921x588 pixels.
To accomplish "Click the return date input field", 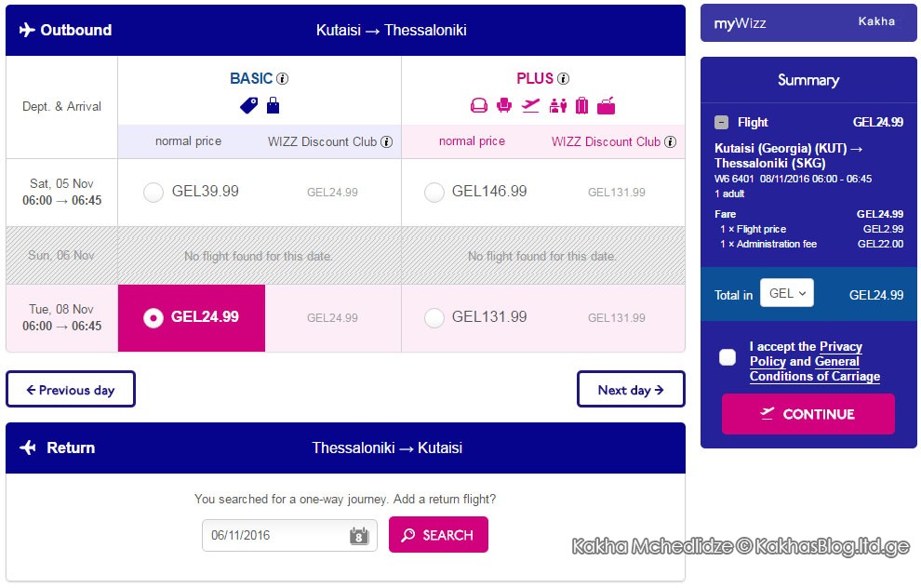I will coord(289,535).
